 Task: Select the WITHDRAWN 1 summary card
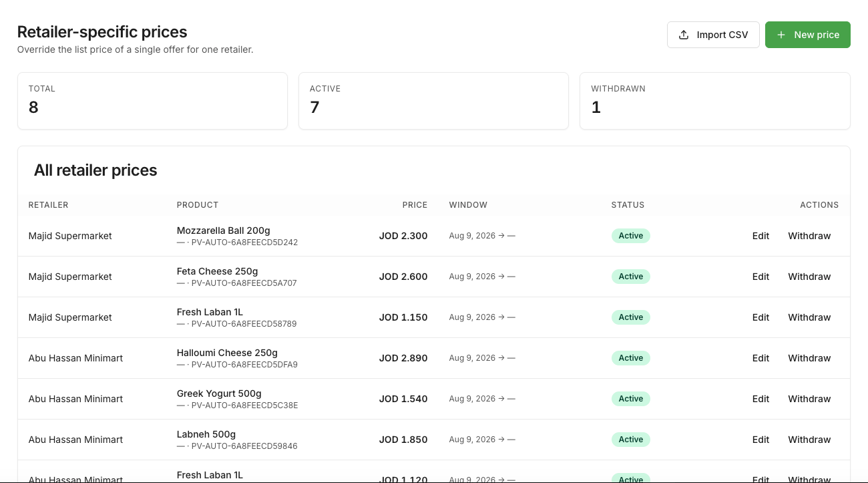[714, 101]
